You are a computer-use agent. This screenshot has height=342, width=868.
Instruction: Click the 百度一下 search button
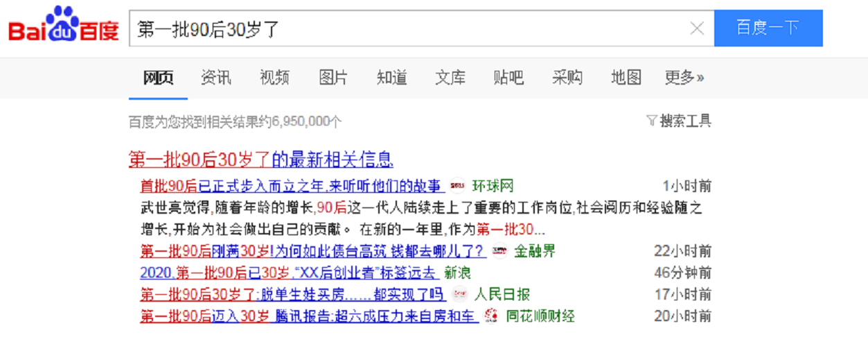[x=768, y=28]
